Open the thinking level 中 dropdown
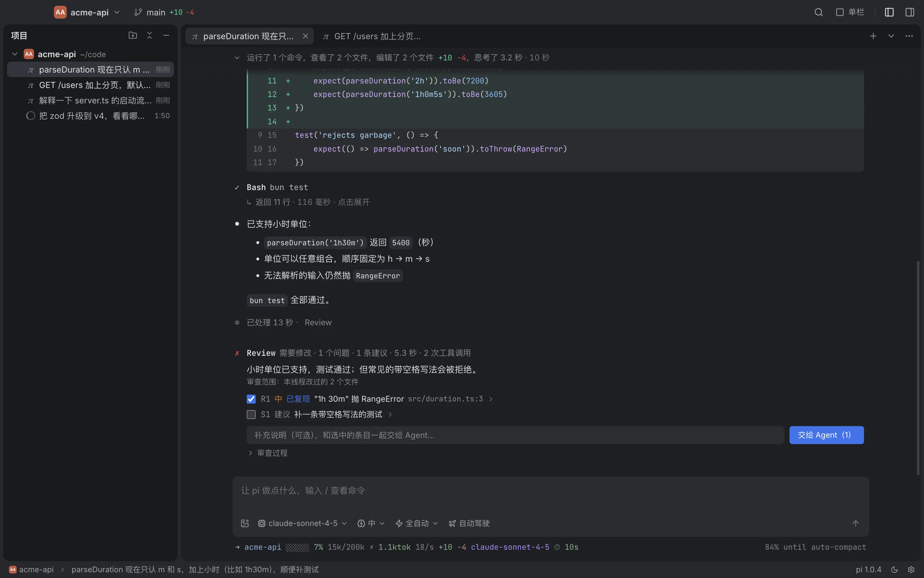 pyautogui.click(x=371, y=523)
